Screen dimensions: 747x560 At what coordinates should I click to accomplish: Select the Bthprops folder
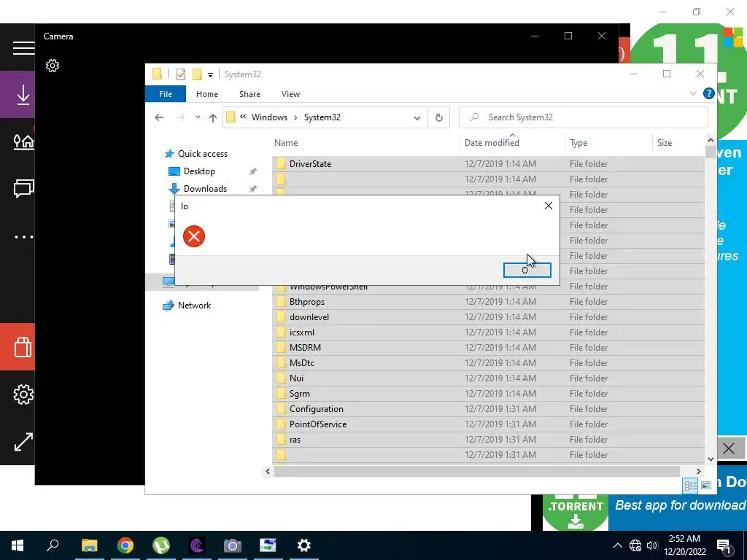(x=488, y=302)
